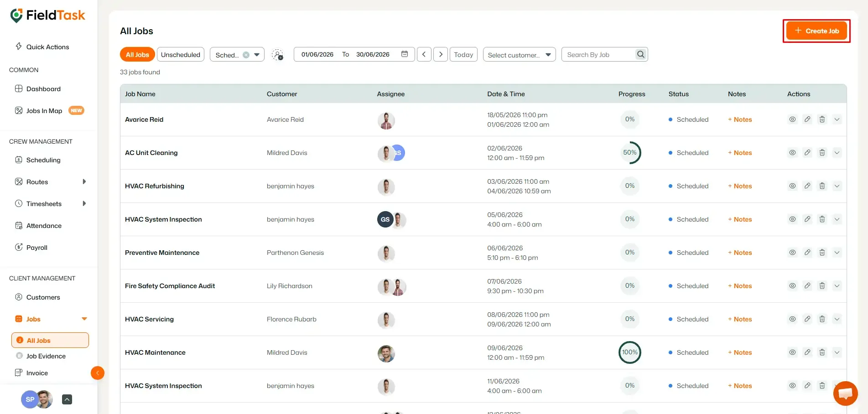Clear the Sched... filter with x icon
The image size is (868, 414).
[x=246, y=55]
